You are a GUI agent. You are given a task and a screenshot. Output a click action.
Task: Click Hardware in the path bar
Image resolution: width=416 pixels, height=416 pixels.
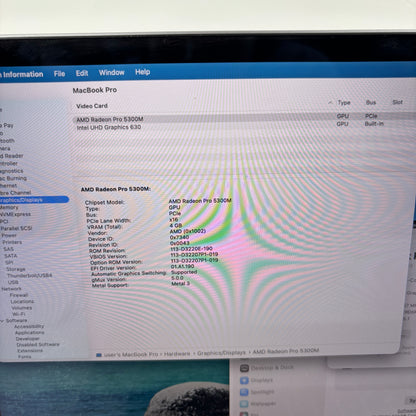[x=177, y=353]
